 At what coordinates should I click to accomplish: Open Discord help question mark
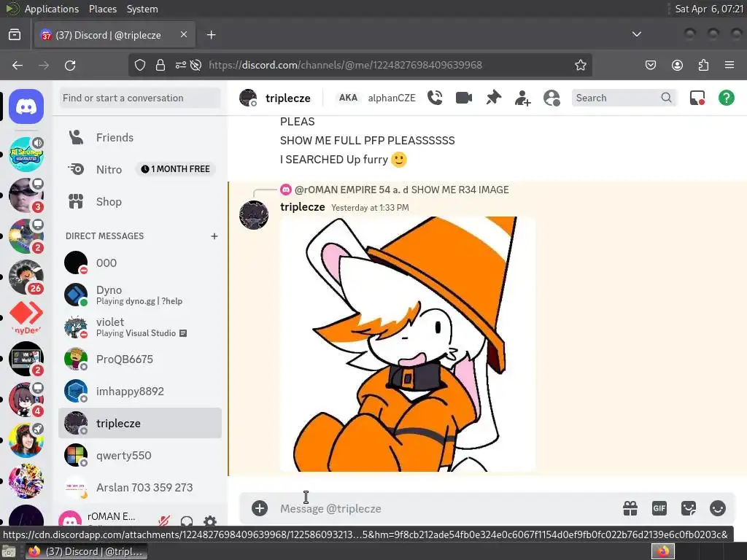point(726,98)
